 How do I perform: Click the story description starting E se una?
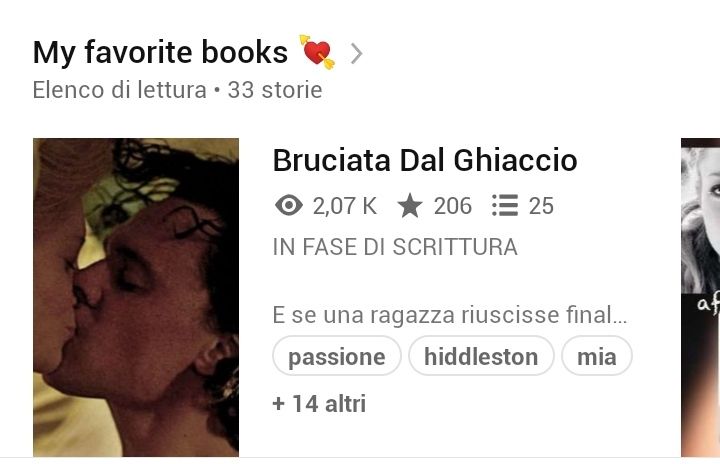tap(450, 315)
